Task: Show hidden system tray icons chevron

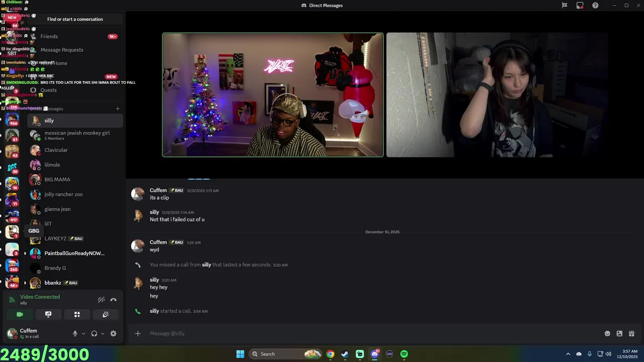Action: click(x=568, y=354)
